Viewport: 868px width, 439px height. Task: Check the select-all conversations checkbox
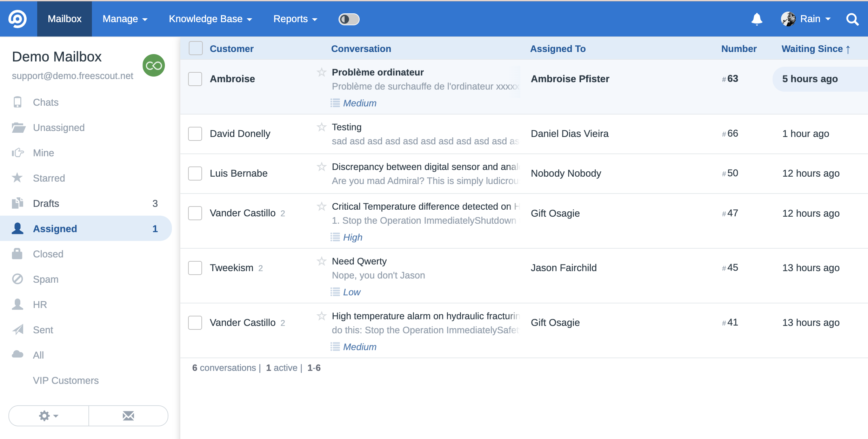coord(195,48)
